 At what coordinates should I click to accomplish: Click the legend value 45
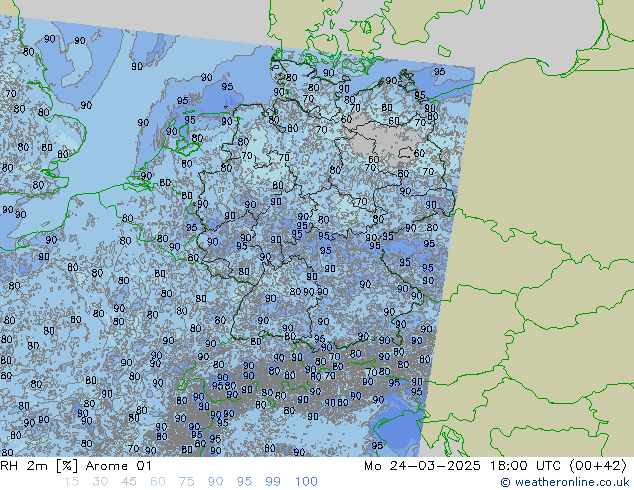click(129, 482)
